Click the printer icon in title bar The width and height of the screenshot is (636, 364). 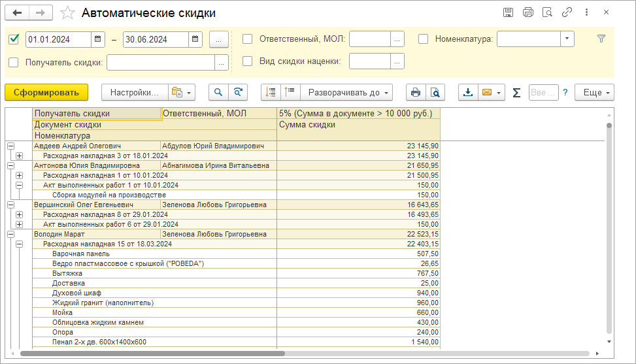coord(528,12)
